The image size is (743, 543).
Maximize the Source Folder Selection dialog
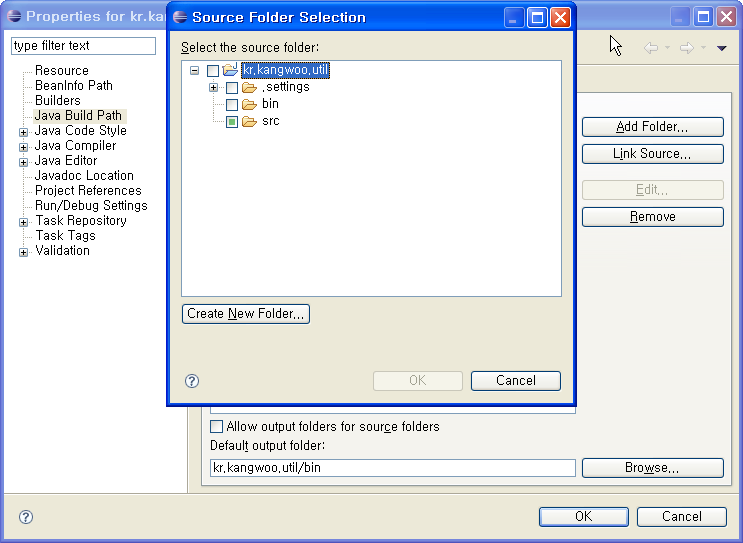537,18
